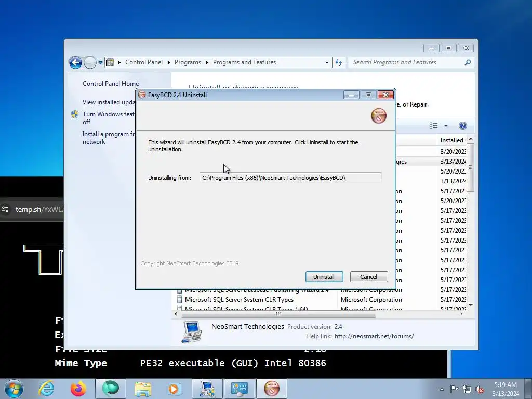Image resolution: width=532 pixels, height=399 pixels.
Task: Click the NeoSmart details pane computer icon
Action: click(x=192, y=332)
